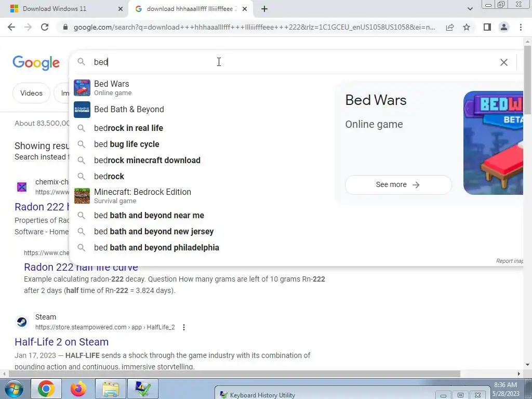Go to Google homepage via logo

pyautogui.click(x=36, y=63)
